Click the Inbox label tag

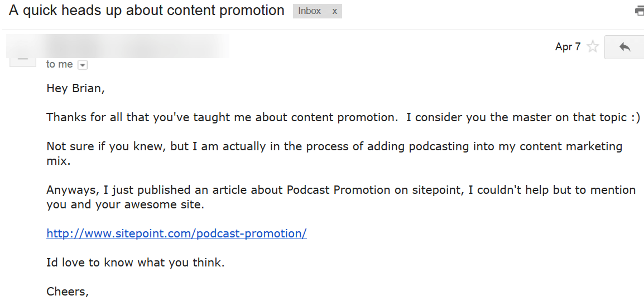pyautogui.click(x=310, y=12)
